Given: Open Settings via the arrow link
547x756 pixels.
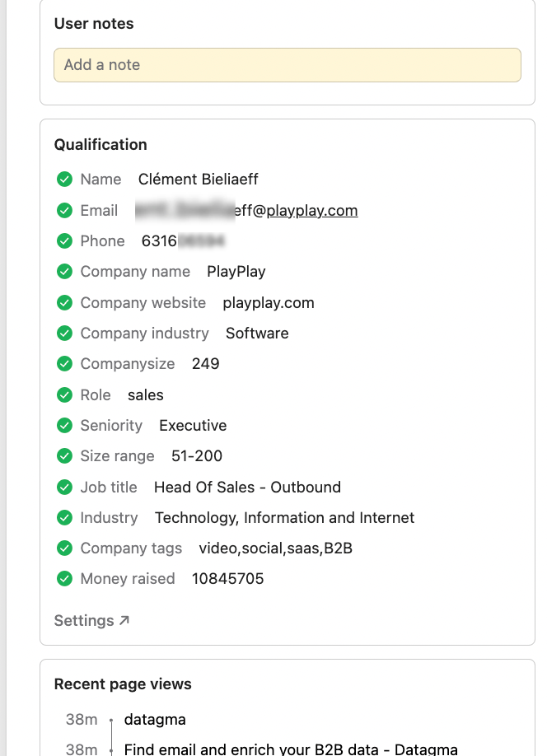Looking at the screenshot, I should click(91, 620).
